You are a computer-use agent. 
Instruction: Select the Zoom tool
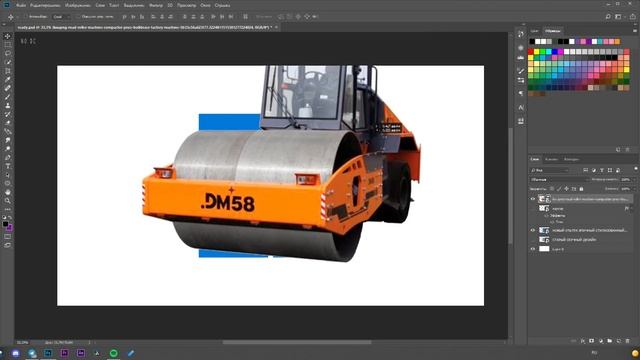[x=7, y=201]
